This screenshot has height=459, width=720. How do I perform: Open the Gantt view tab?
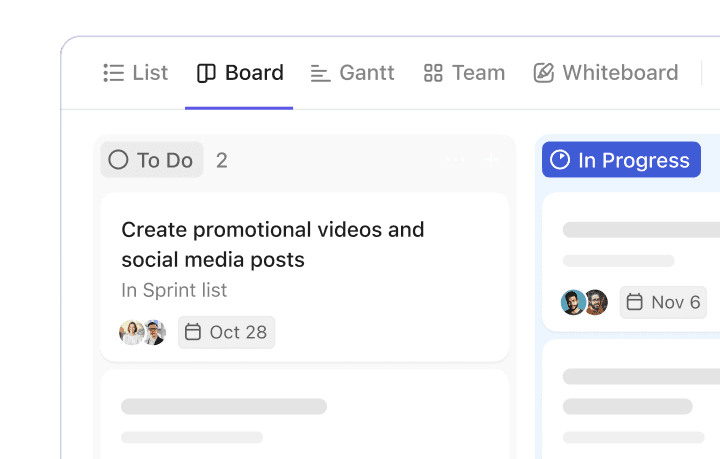point(353,73)
